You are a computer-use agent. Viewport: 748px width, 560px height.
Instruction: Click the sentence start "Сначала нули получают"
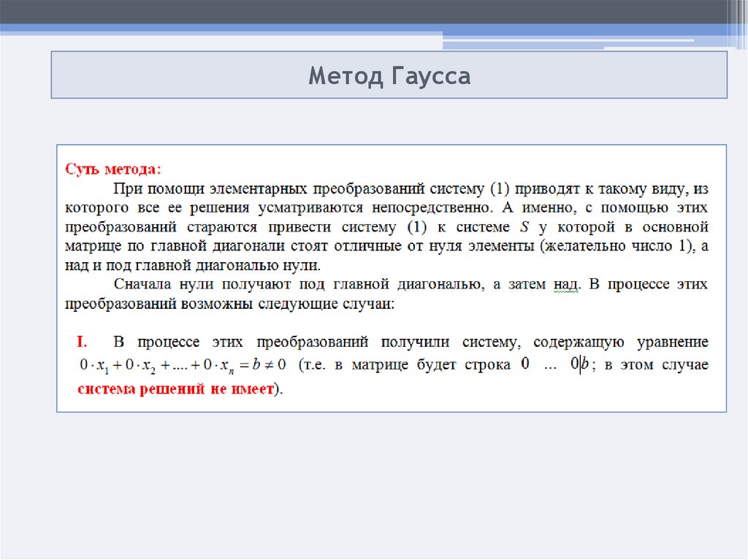click(x=191, y=284)
